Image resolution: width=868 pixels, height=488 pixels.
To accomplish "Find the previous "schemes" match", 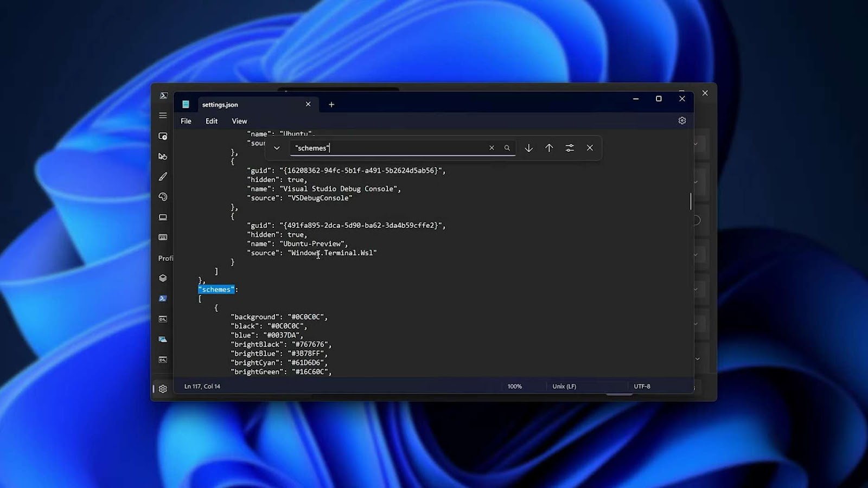I will pyautogui.click(x=548, y=147).
